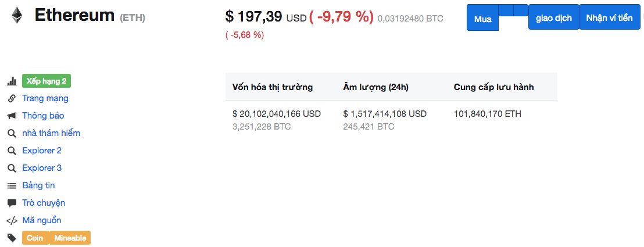
Task: Open the Mã nguồn source code link
Action: pos(41,220)
